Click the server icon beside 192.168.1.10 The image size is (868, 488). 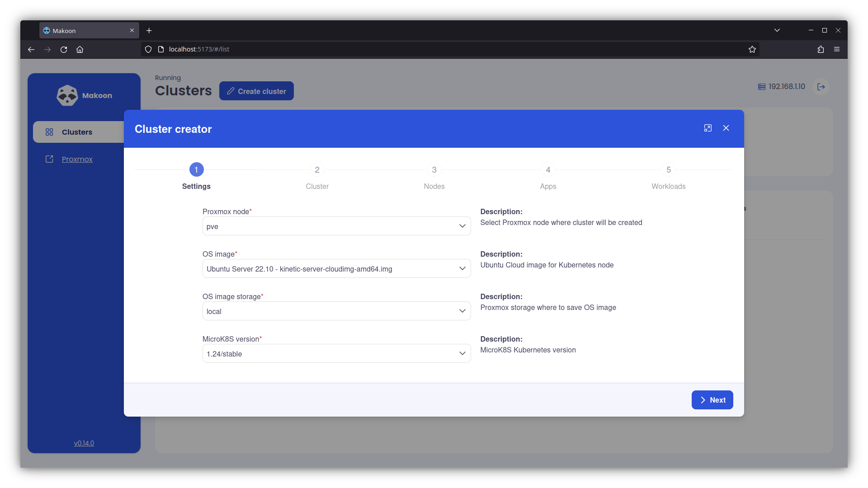[x=762, y=87]
